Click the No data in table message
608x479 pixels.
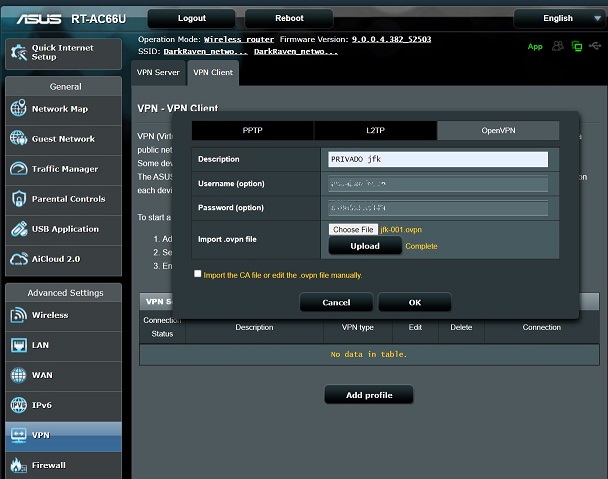(x=369, y=354)
